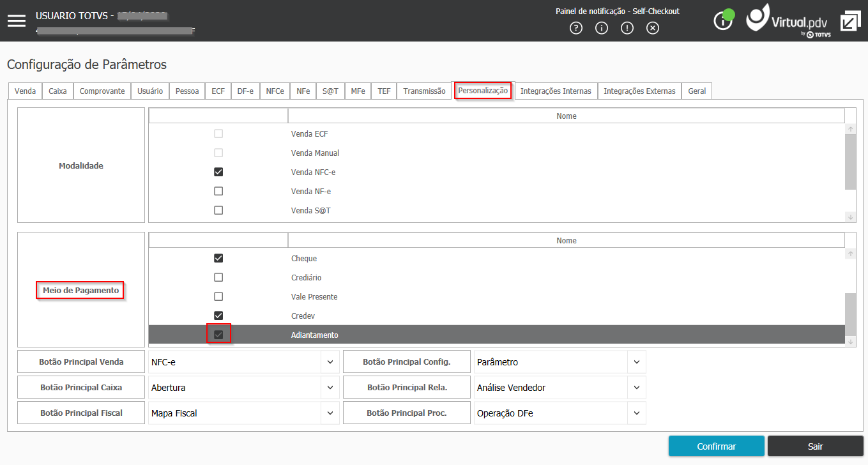The width and height of the screenshot is (868, 465).
Task: Check the Venda S@T checkbox
Action: [x=218, y=210]
